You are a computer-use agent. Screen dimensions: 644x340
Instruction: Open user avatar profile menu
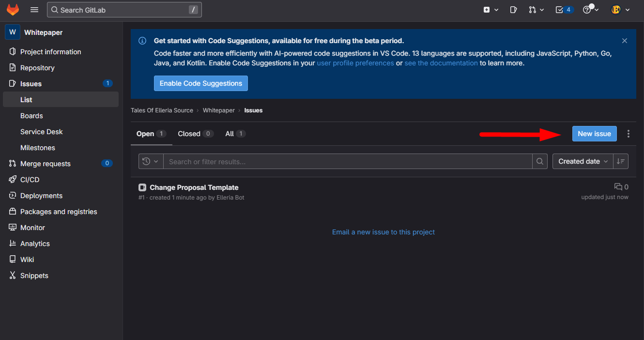click(x=620, y=10)
